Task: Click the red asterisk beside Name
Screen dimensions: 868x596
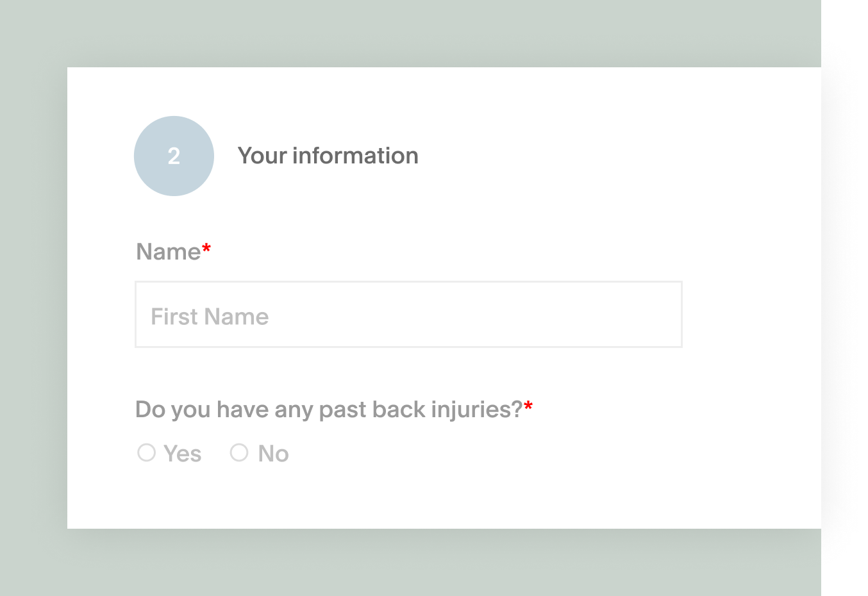Action: point(206,249)
